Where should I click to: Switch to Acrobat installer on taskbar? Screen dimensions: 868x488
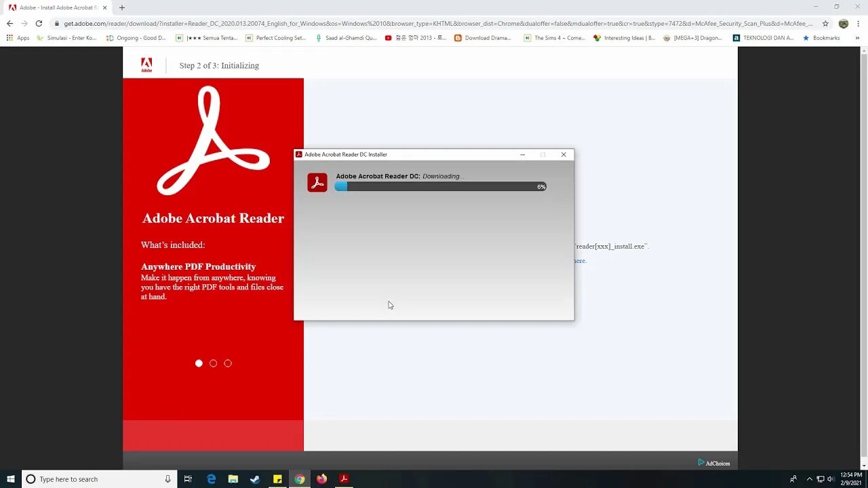pyautogui.click(x=344, y=479)
